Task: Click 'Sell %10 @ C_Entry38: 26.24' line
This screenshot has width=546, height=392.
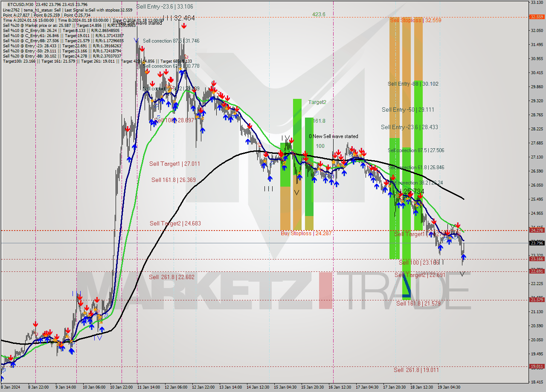Action: (61, 30)
